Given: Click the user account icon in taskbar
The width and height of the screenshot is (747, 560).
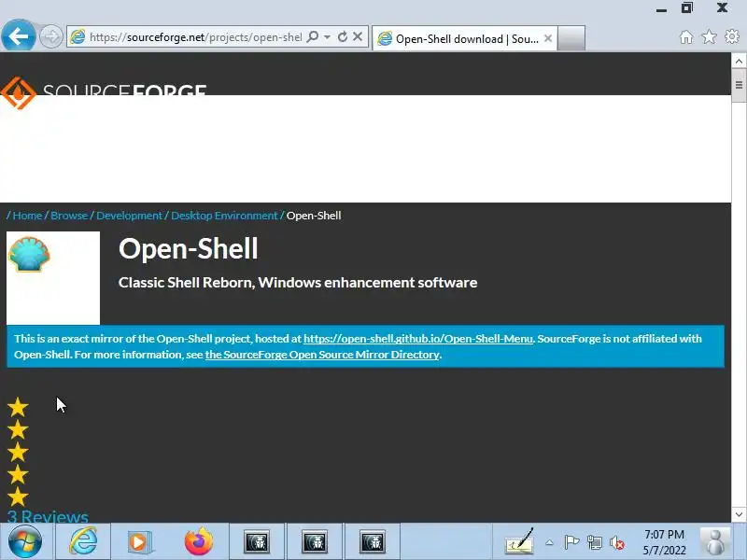Looking at the screenshot, I should 715,542.
